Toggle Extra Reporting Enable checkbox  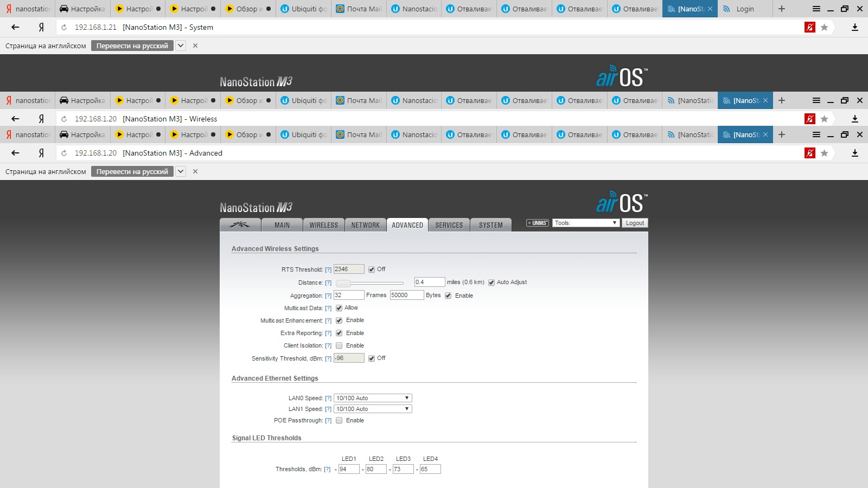pos(339,333)
